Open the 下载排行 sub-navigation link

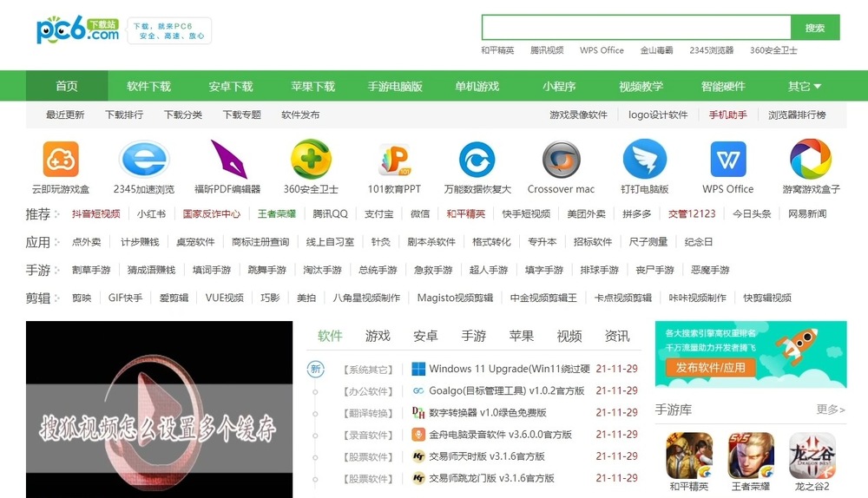click(124, 115)
